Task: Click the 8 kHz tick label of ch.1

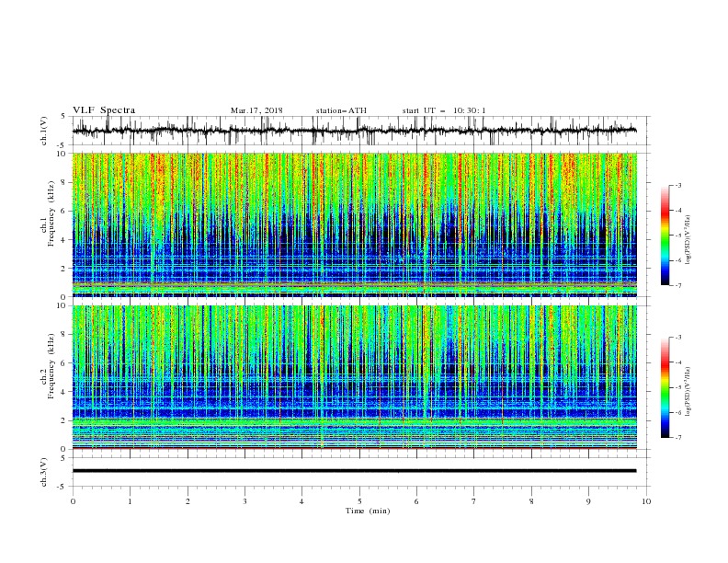Action: click(x=65, y=182)
